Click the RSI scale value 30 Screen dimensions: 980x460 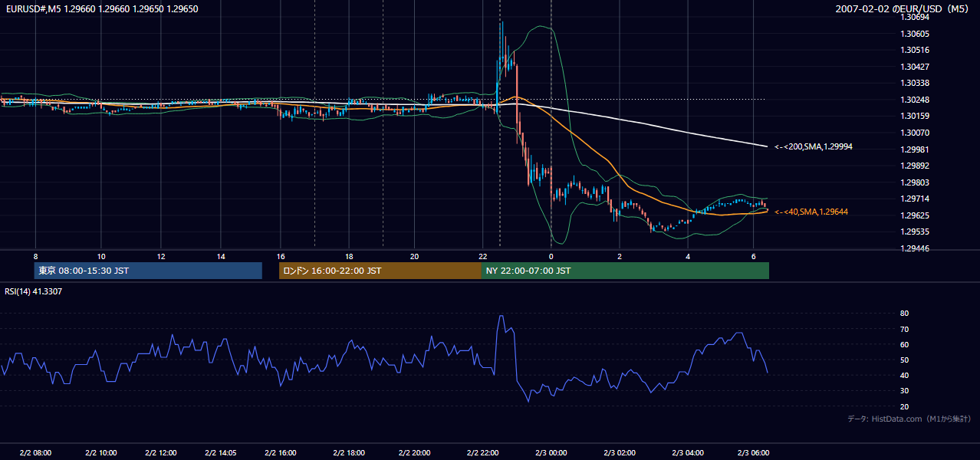click(x=905, y=391)
